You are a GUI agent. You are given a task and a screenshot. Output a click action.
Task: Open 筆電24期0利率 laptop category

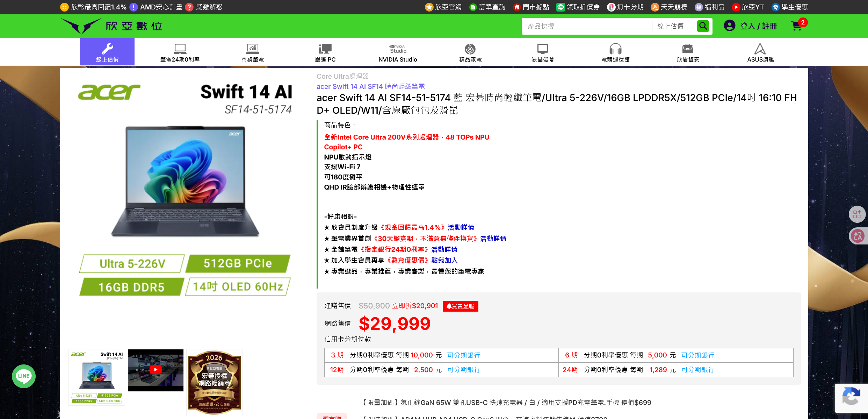pos(180,52)
